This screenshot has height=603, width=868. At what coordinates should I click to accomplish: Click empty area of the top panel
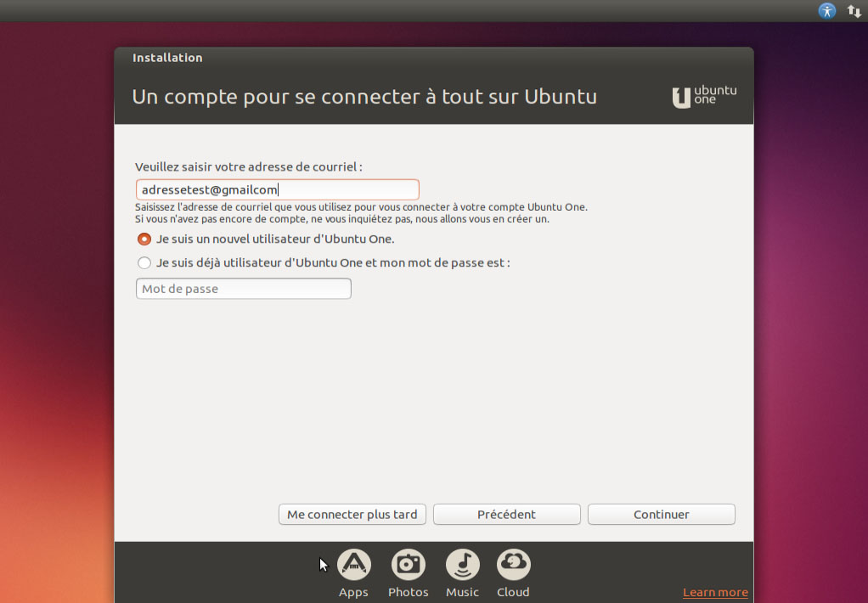pyautogui.click(x=387, y=10)
